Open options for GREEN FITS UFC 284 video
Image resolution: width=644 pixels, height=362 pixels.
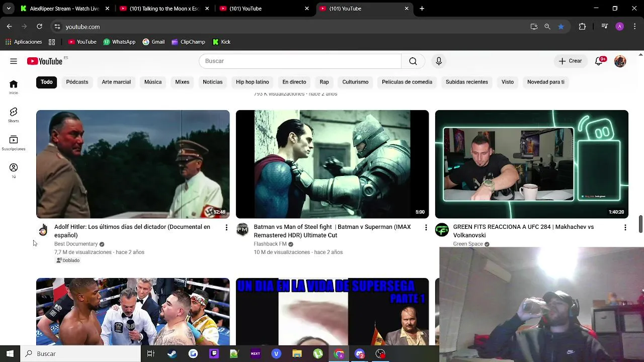pos(625,228)
